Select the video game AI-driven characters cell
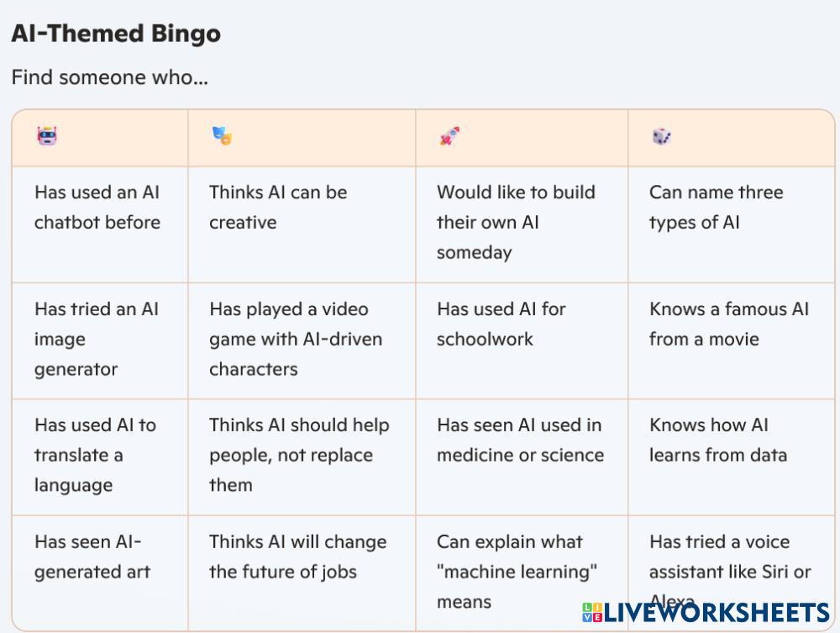The image size is (840, 633). pos(296,339)
